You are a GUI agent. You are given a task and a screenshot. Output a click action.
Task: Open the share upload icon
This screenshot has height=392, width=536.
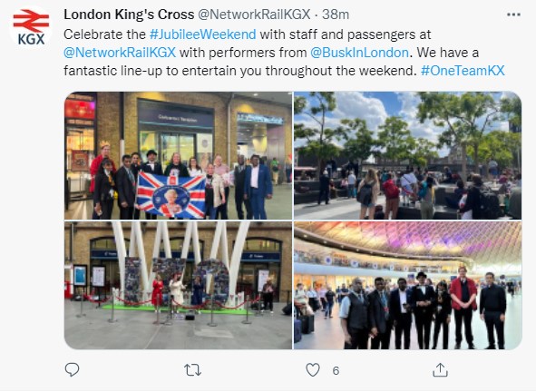click(x=440, y=369)
